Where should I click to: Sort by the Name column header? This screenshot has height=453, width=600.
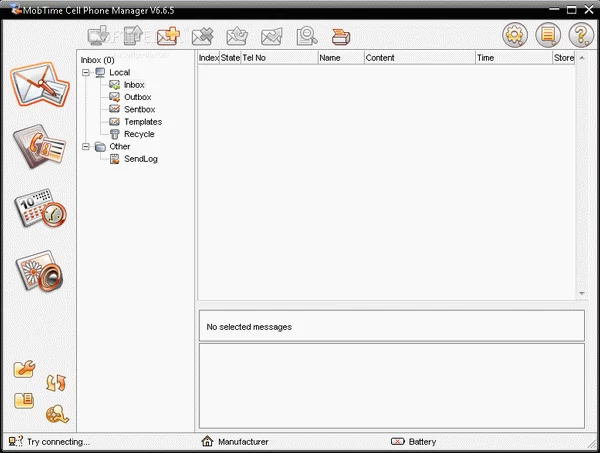(341, 58)
